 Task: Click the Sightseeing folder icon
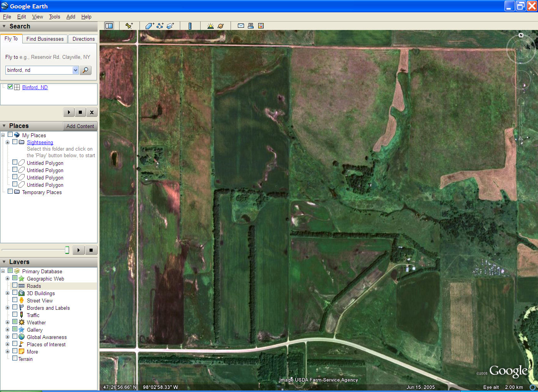tap(22, 142)
